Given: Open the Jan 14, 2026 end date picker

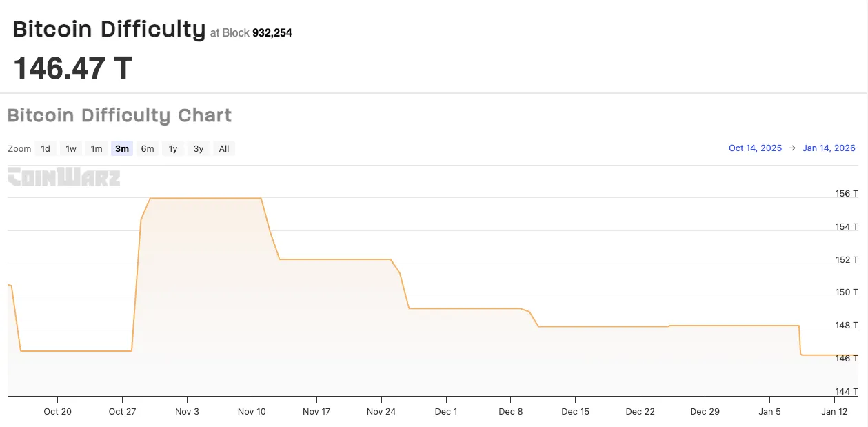Looking at the screenshot, I should (829, 148).
